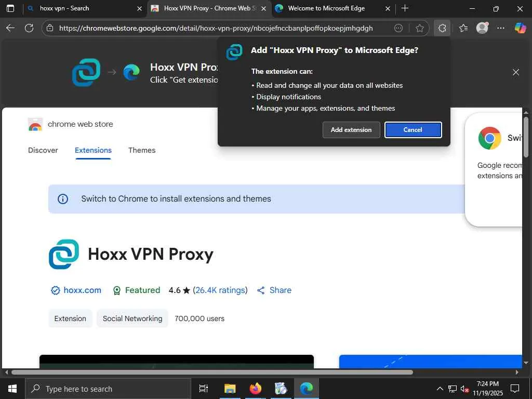Close the Welcome to Microsoft Edge tab
Screen dimensions: 532x399
click(x=388, y=9)
